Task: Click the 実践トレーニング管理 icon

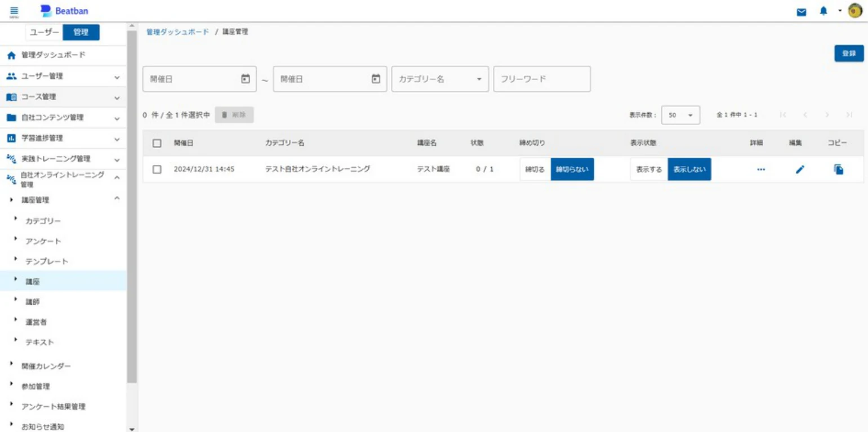Action: (11, 159)
